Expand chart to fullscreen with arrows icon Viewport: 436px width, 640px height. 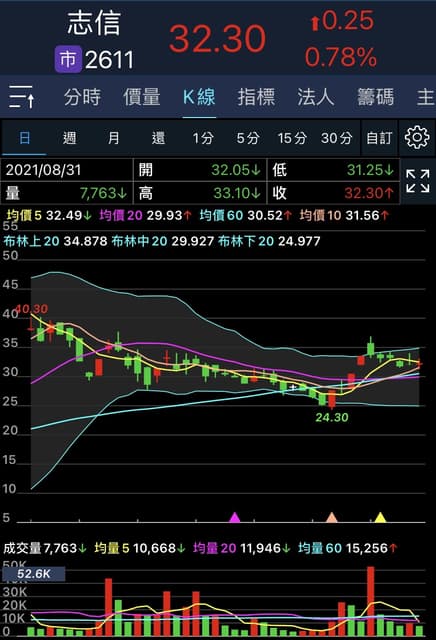coord(418,181)
